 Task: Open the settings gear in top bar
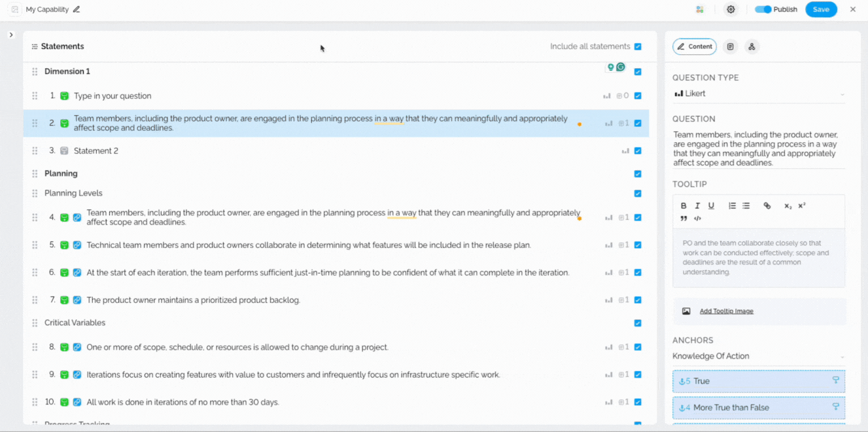(731, 9)
